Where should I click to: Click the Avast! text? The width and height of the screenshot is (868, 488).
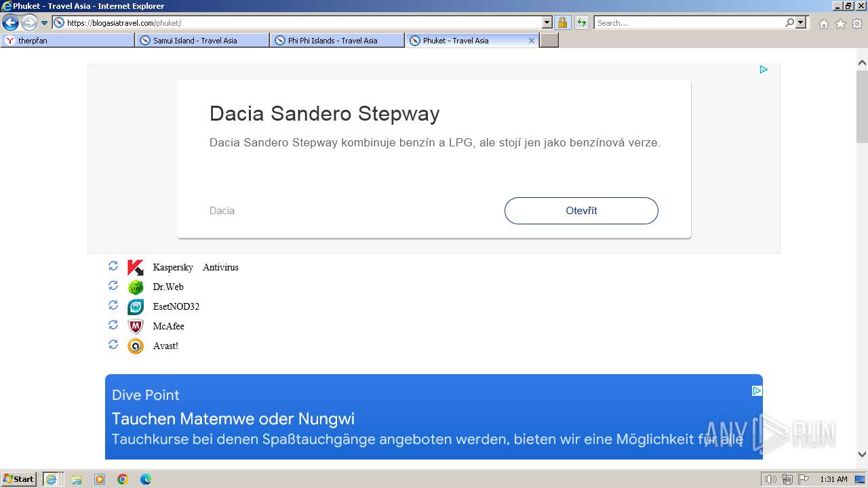[165, 346]
